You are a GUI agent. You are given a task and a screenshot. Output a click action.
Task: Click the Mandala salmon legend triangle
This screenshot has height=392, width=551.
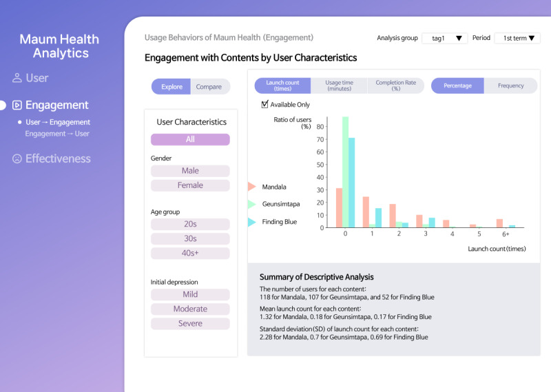tap(251, 186)
